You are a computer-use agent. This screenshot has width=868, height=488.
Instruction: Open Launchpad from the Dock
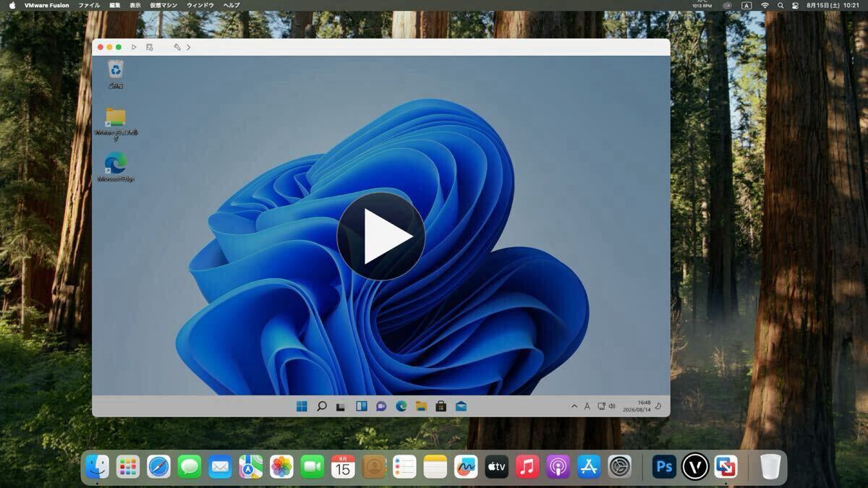pos(128,466)
